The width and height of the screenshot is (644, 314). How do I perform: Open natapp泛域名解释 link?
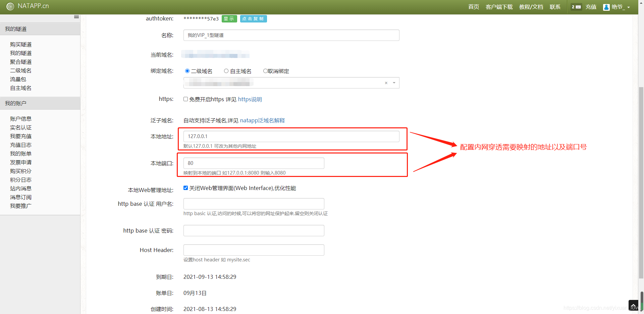tap(262, 121)
